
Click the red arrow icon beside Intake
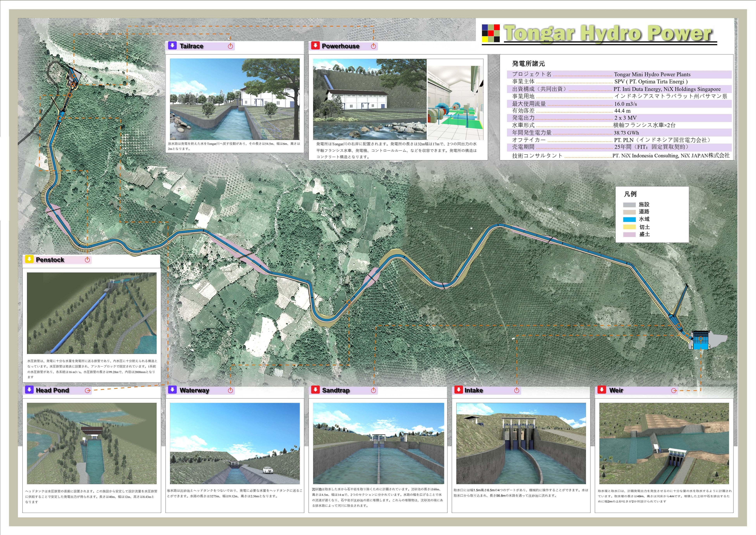pos(458,390)
